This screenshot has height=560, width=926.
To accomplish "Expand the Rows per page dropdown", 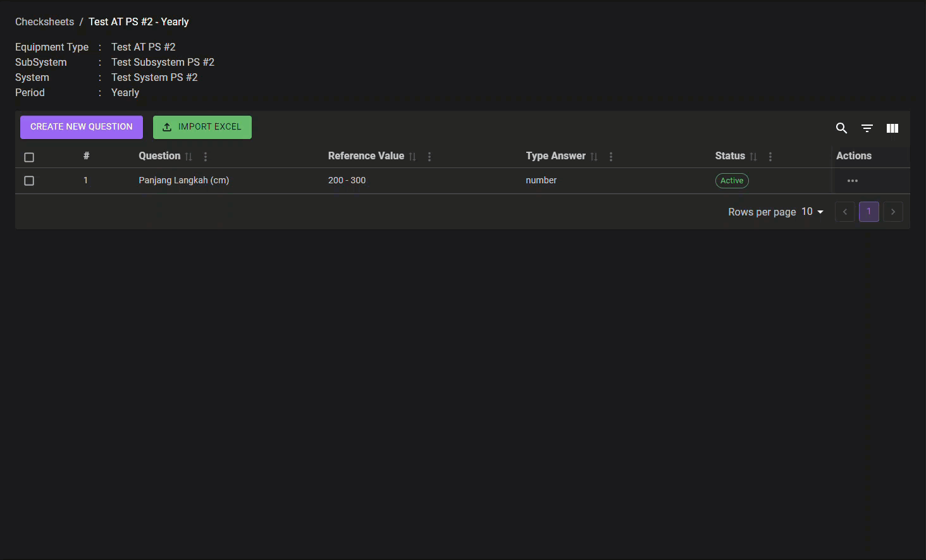I will tap(813, 212).
